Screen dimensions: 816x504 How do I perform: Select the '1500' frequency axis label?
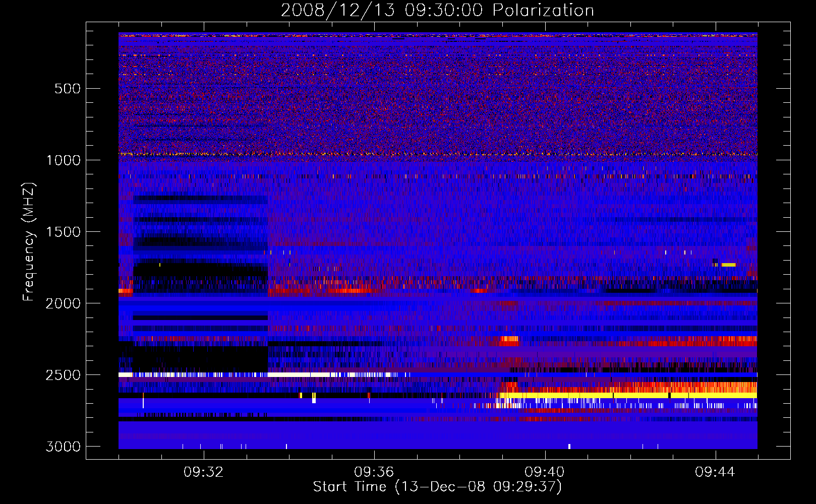[64, 232]
